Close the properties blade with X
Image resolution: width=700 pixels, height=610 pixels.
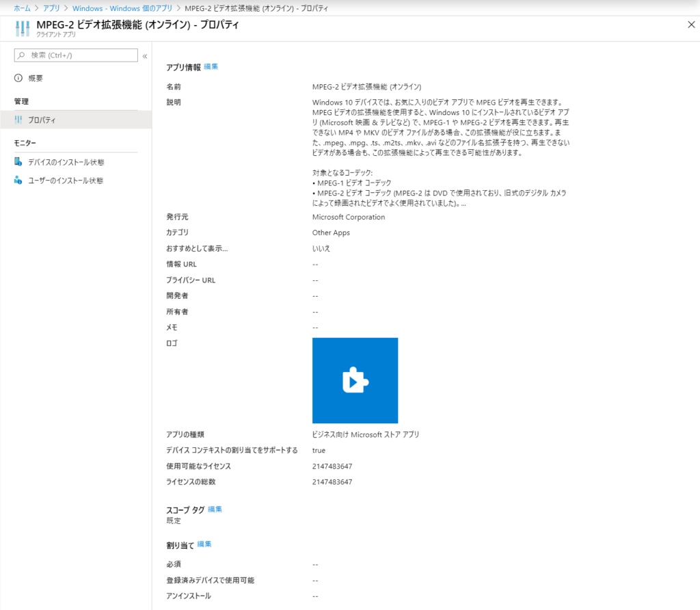click(691, 25)
